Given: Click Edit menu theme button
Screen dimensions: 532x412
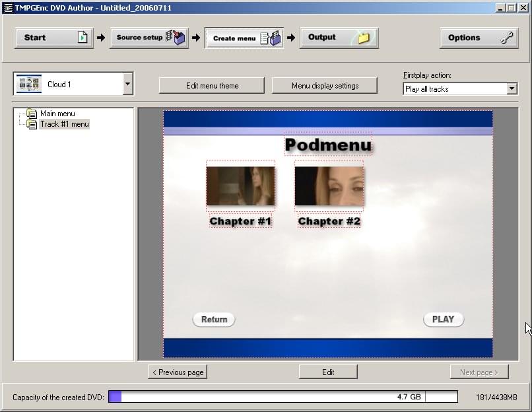Looking at the screenshot, I should 212,86.
